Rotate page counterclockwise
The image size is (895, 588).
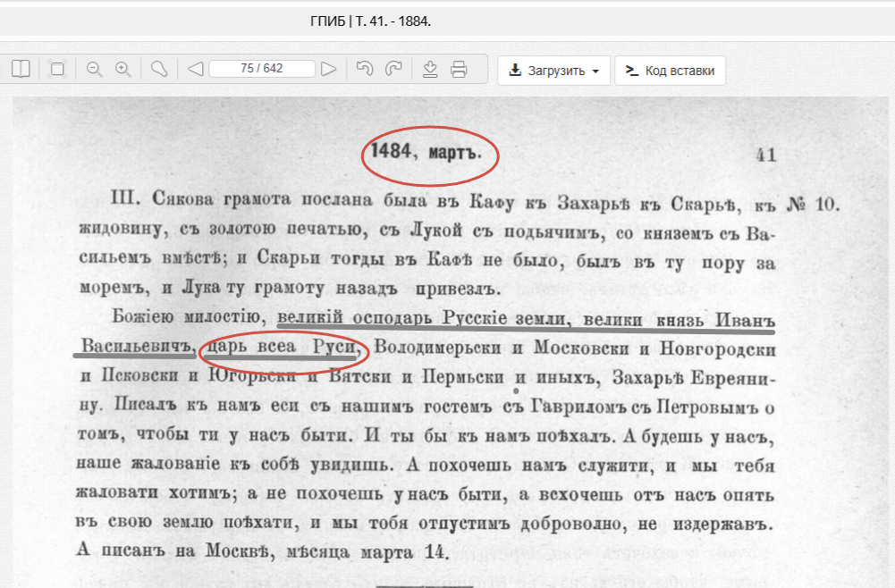364,69
